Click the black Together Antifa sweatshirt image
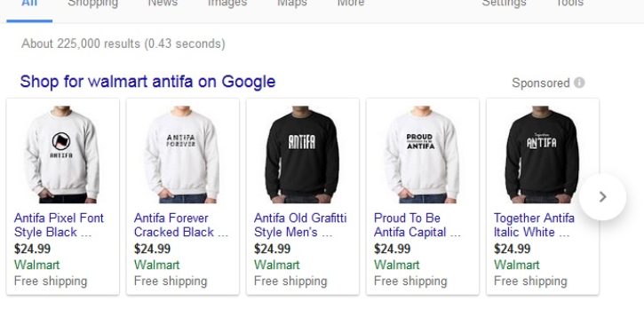Image resolution: width=644 pixels, height=333 pixels. click(542, 155)
